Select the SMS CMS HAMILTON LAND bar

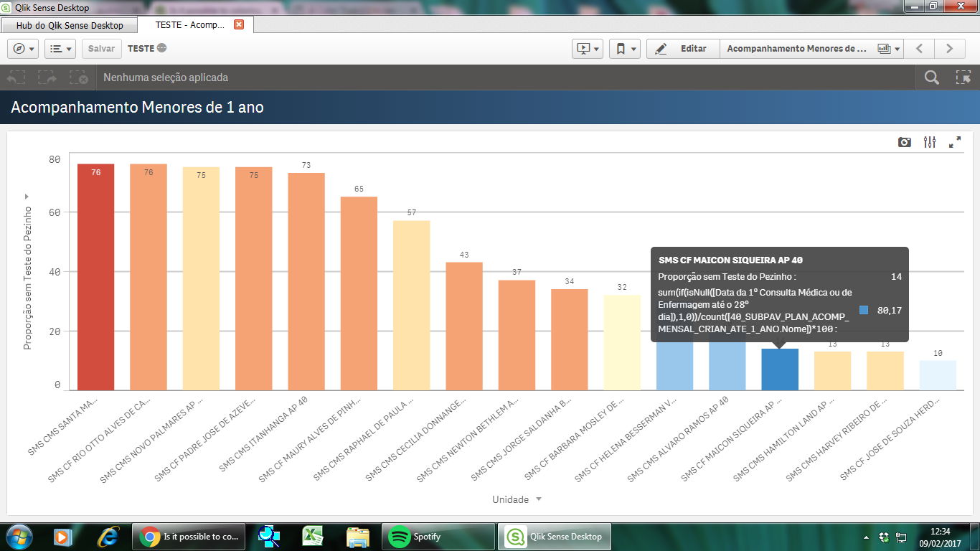[x=832, y=371]
